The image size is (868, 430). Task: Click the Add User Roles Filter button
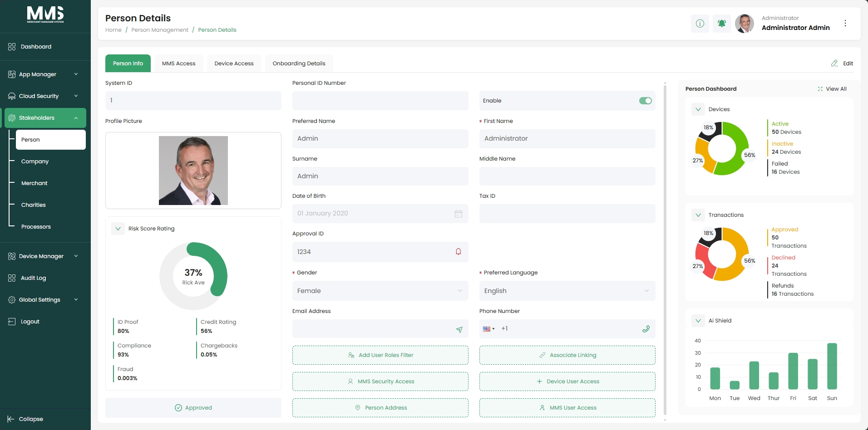(x=380, y=355)
